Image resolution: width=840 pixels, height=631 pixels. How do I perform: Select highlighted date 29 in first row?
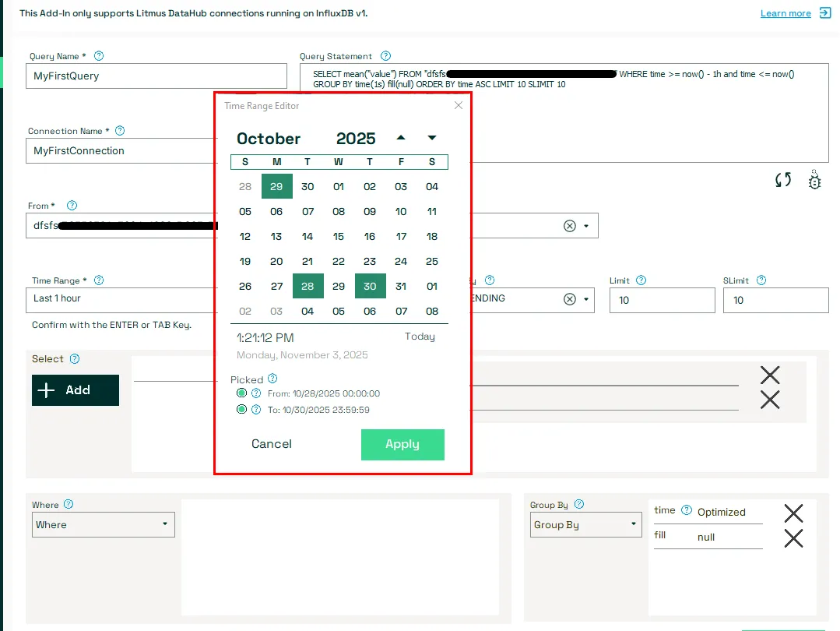[x=276, y=186]
